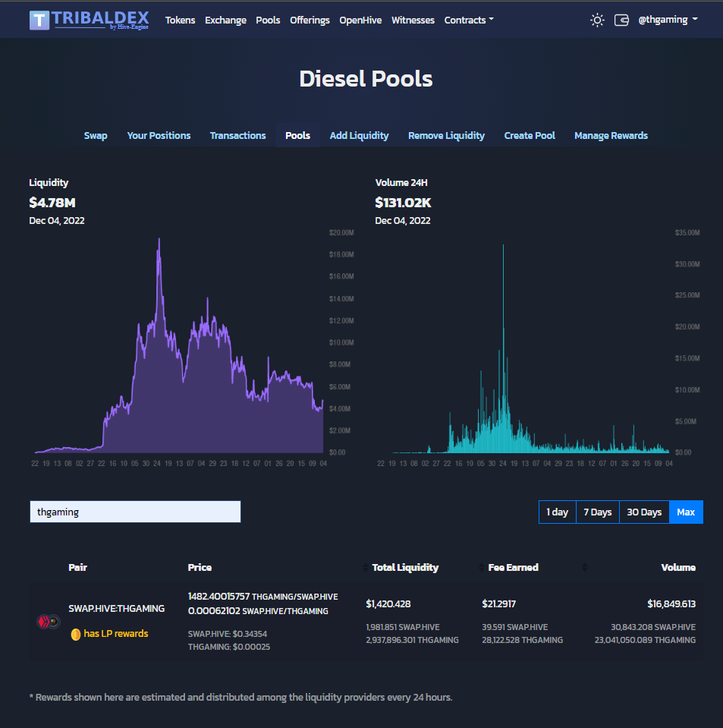This screenshot has height=728, width=723.
Task: Click the 1482.40015757 THGAMING/SWAP.HIVE price
Action: 262,597
